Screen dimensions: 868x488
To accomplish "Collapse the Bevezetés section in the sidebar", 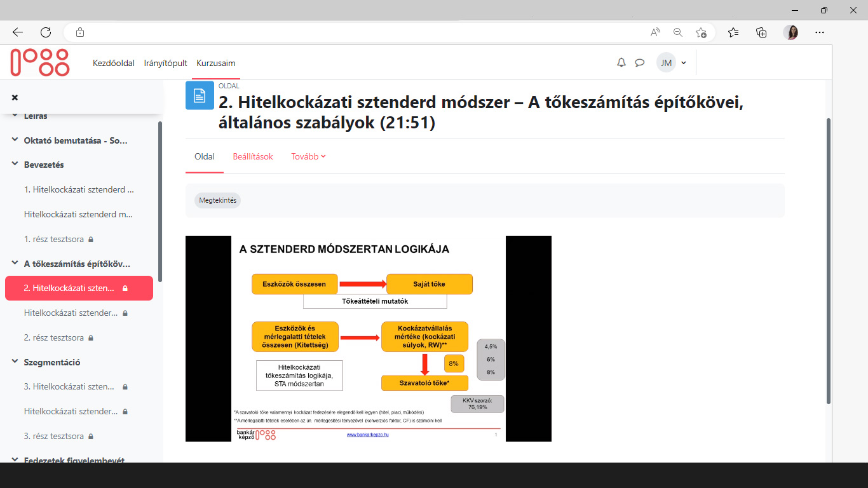I will click(14, 165).
